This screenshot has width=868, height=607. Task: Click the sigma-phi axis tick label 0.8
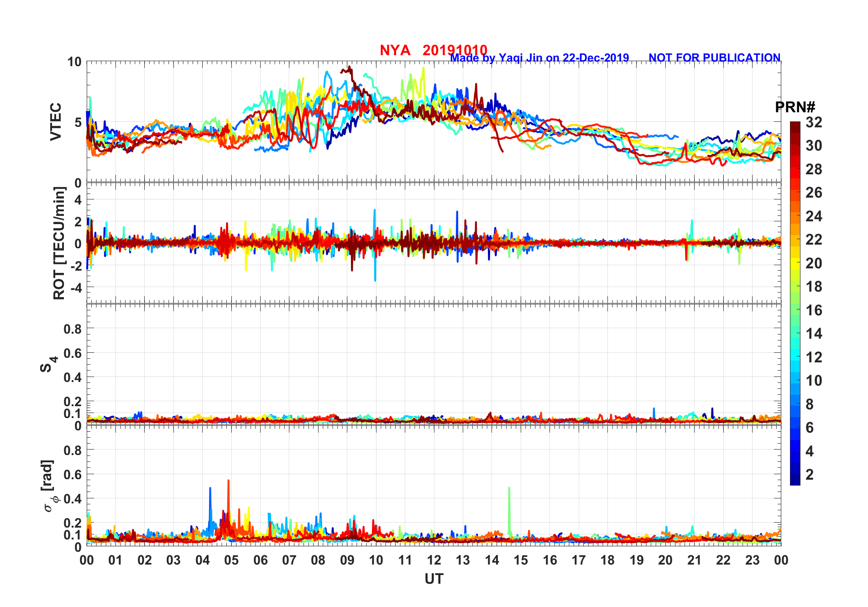click(73, 450)
